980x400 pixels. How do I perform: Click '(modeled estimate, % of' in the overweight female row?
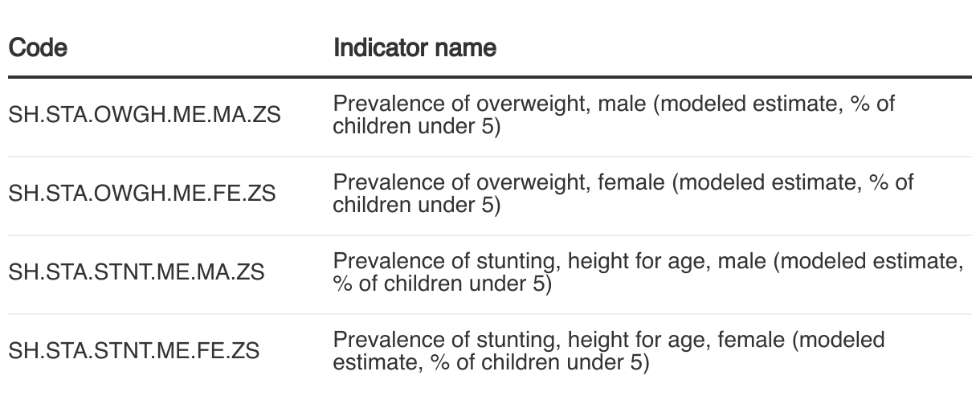793,184
